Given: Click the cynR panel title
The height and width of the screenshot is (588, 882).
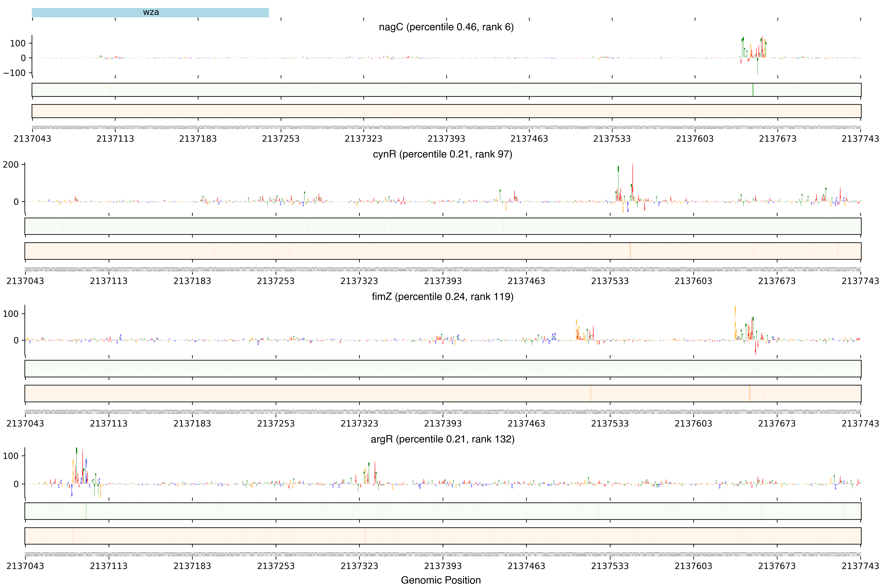Looking at the screenshot, I should pos(442,154).
